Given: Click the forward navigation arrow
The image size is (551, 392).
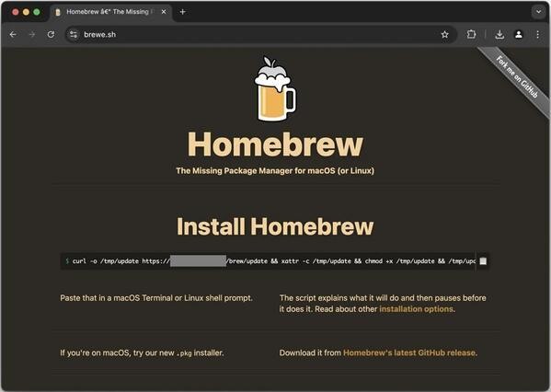Looking at the screenshot, I should [32, 34].
